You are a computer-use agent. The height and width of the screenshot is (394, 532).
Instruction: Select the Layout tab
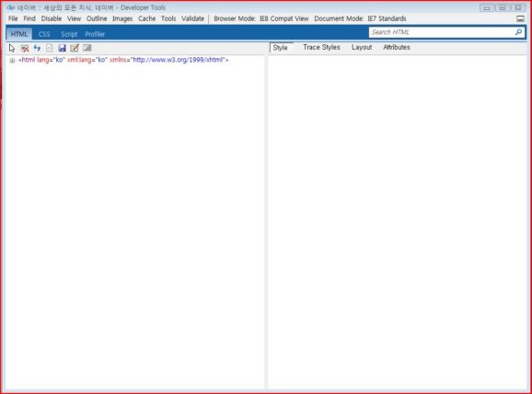[x=362, y=48]
